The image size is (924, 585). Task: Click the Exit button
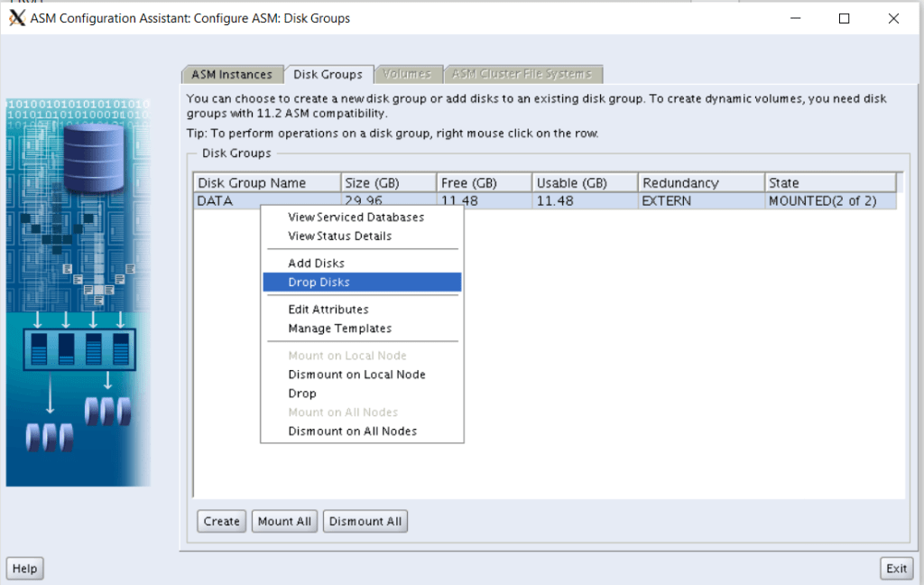(896, 568)
